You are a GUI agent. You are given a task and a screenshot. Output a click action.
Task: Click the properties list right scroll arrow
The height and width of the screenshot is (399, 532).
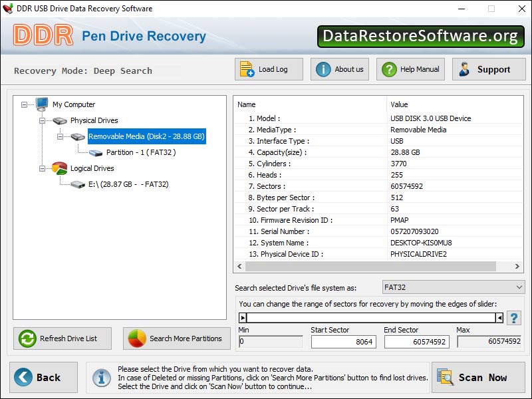517,267
